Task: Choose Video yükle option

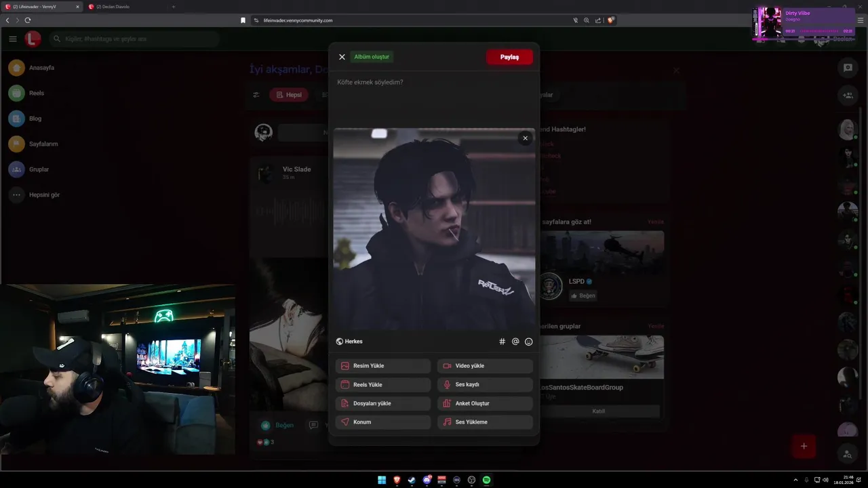Action: pos(485,366)
